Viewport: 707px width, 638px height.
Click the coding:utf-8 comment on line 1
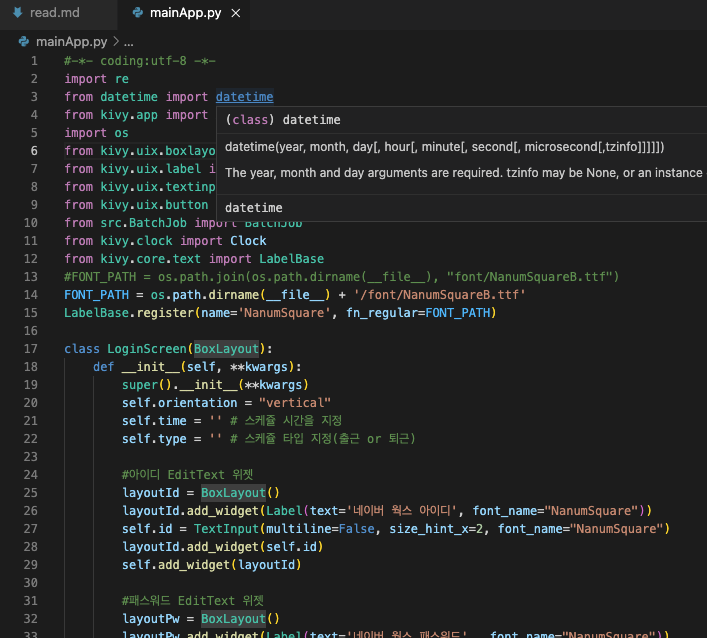tap(140, 61)
